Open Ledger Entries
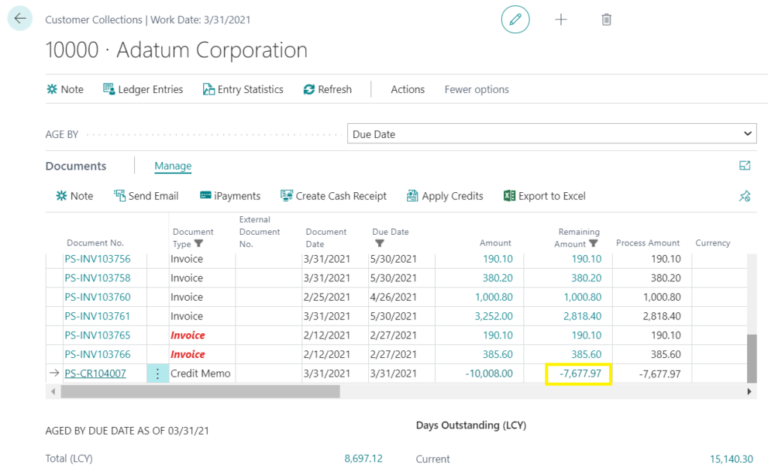 (x=143, y=89)
